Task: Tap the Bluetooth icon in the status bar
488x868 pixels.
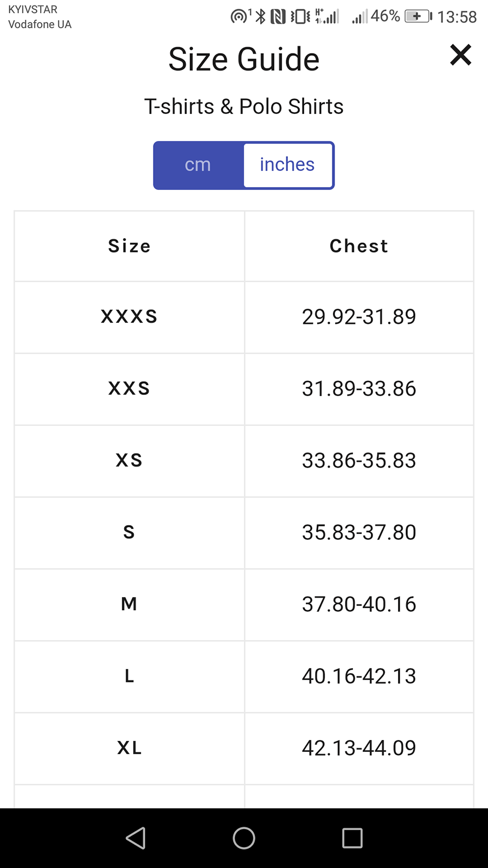Action: point(259,16)
